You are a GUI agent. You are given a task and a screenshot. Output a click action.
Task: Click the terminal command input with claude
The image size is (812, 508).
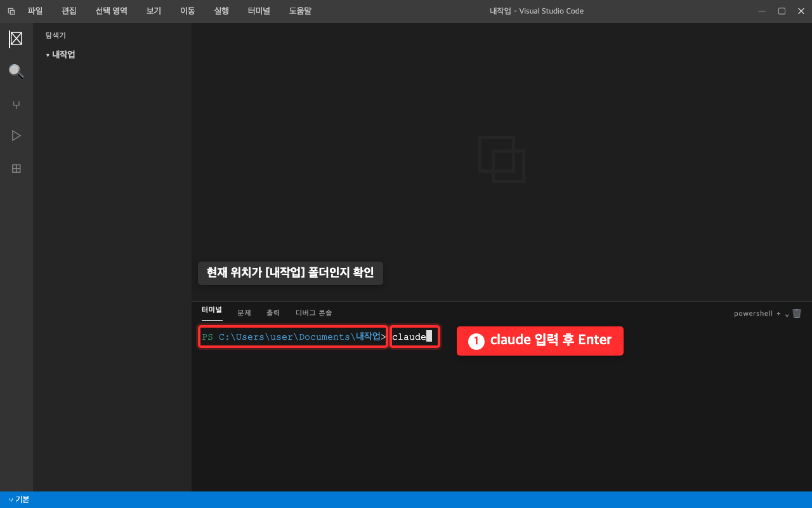tap(414, 337)
